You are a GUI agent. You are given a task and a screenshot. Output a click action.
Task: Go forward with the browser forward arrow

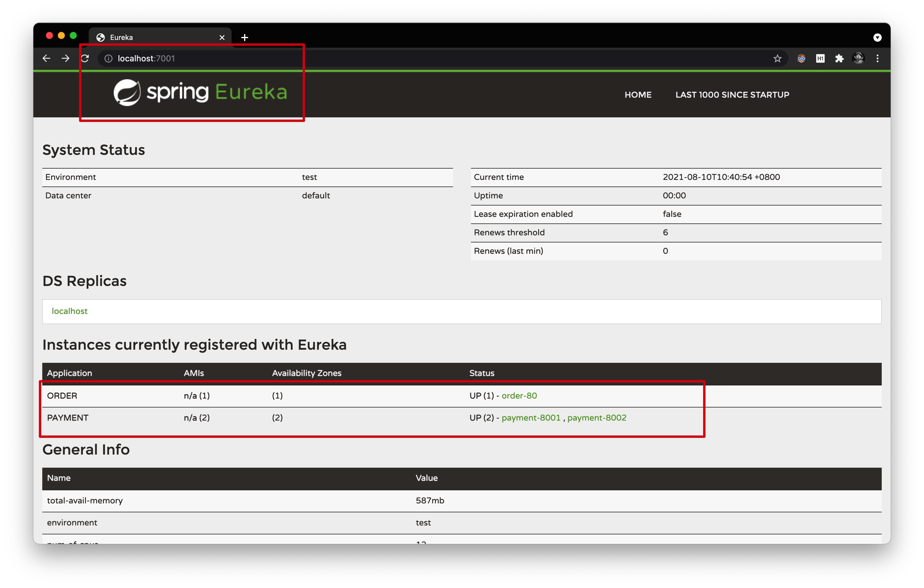click(65, 58)
